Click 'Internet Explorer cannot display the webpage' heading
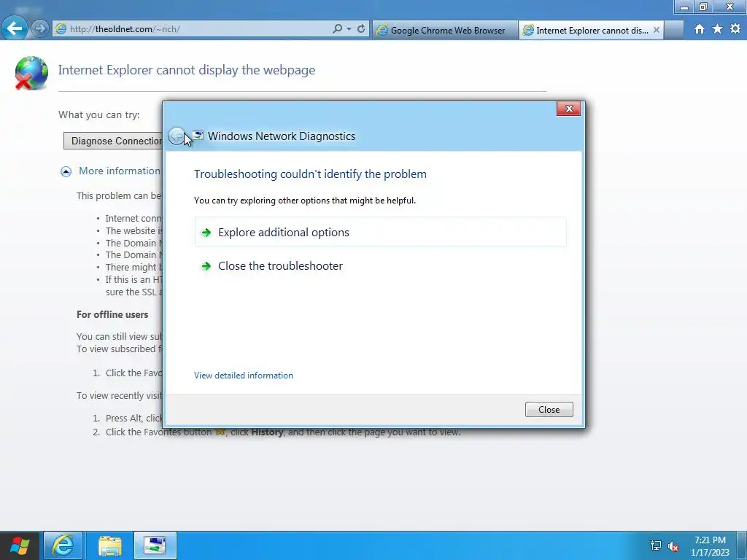 point(186,70)
